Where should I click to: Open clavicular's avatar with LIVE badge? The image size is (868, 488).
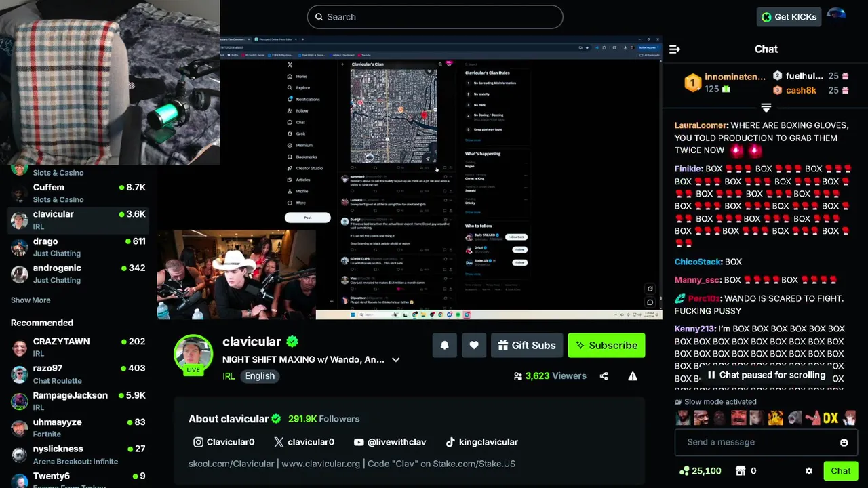click(x=193, y=354)
